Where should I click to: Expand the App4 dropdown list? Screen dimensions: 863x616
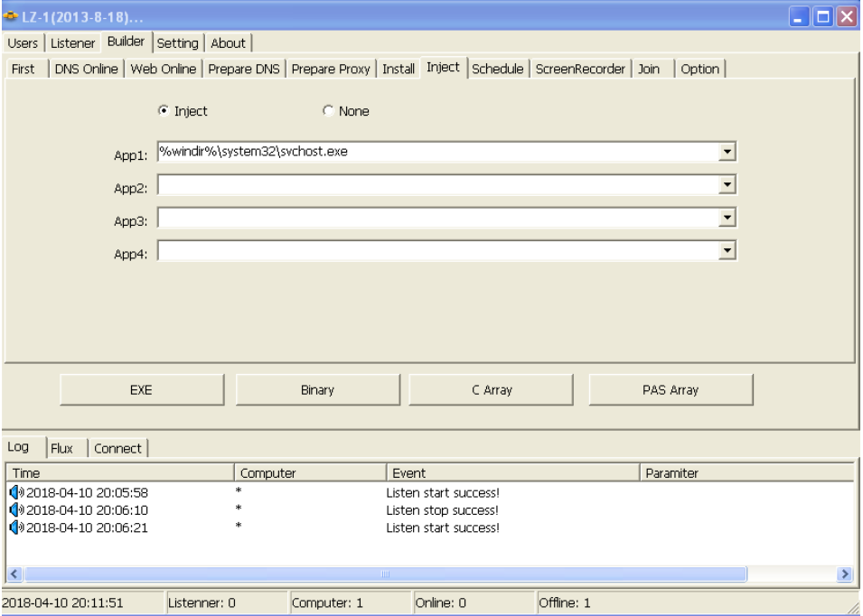tap(729, 250)
